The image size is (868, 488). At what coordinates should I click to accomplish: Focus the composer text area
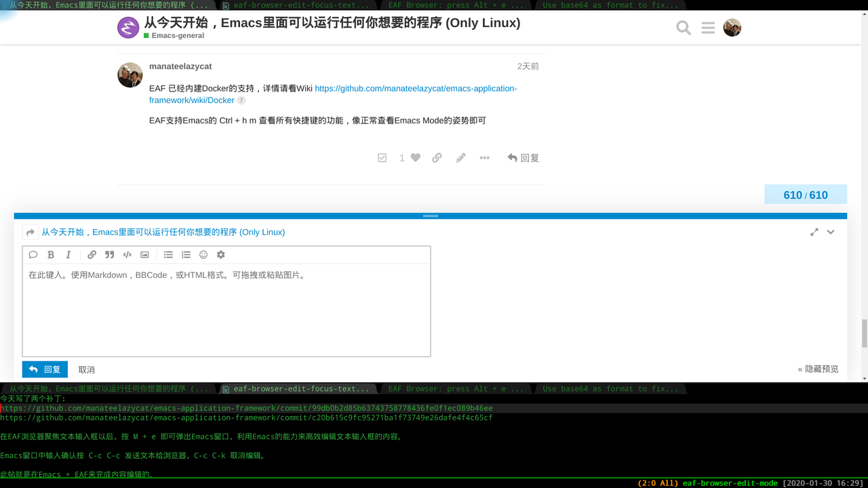click(x=226, y=310)
